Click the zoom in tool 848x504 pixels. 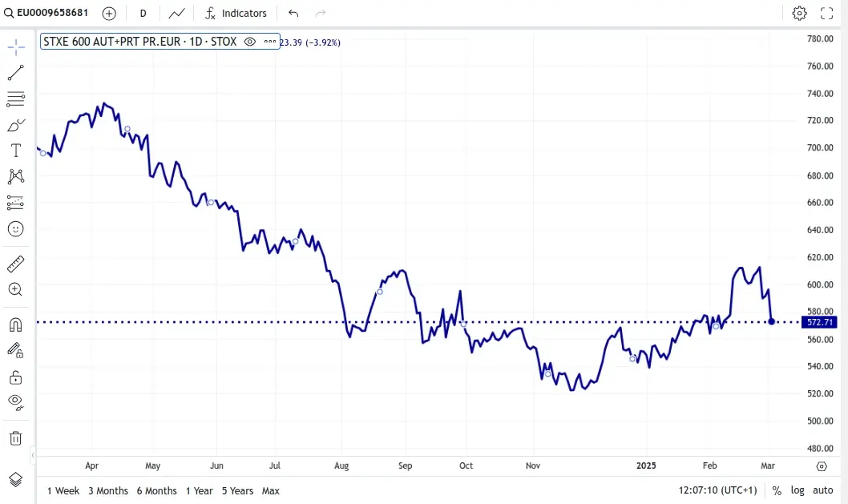click(16, 289)
